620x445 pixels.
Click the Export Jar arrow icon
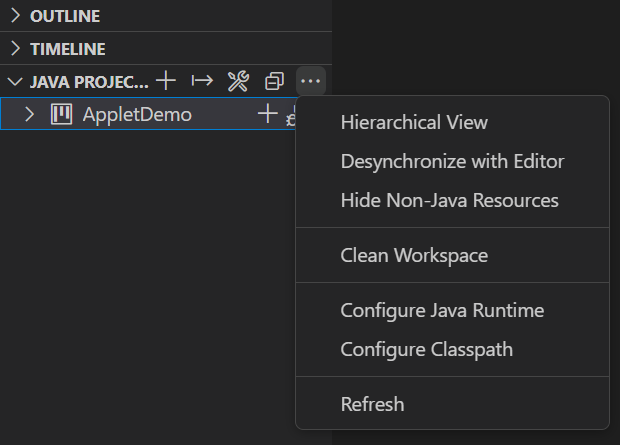(202, 80)
